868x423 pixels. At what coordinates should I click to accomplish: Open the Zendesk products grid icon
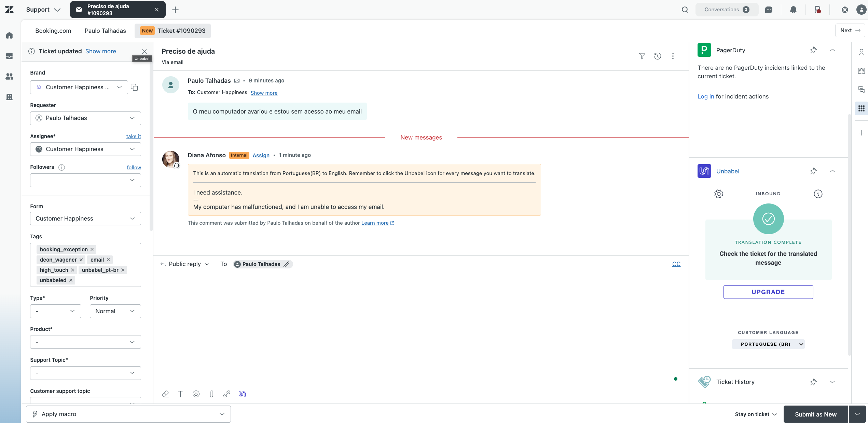(845, 10)
